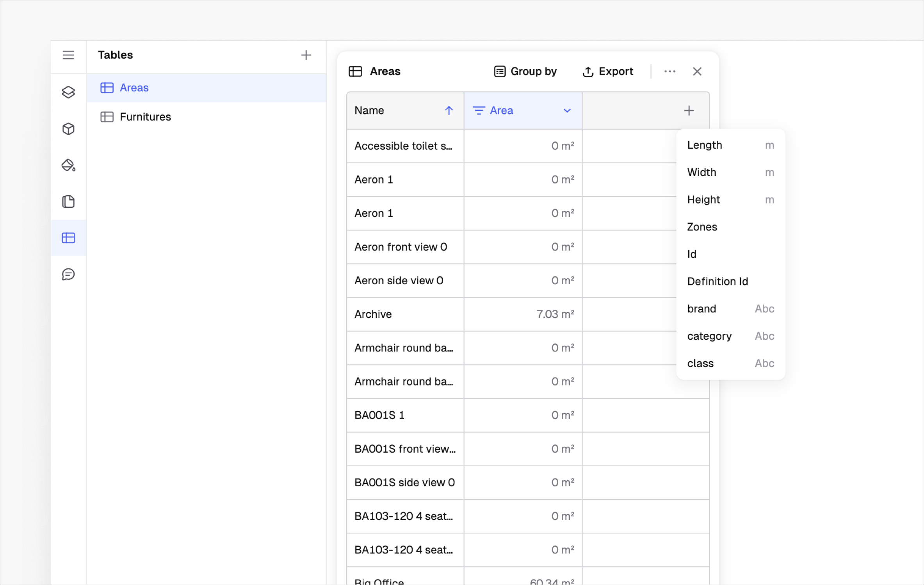Add a new table with plus icon
Image resolution: width=924 pixels, height=585 pixels.
[306, 55]
